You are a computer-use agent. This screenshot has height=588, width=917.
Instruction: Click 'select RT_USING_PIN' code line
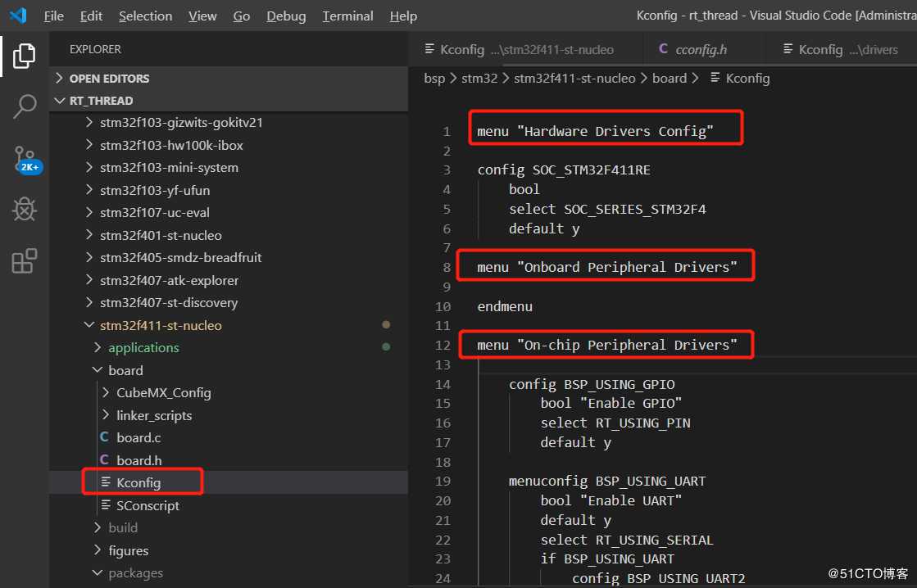click(615, 423)
